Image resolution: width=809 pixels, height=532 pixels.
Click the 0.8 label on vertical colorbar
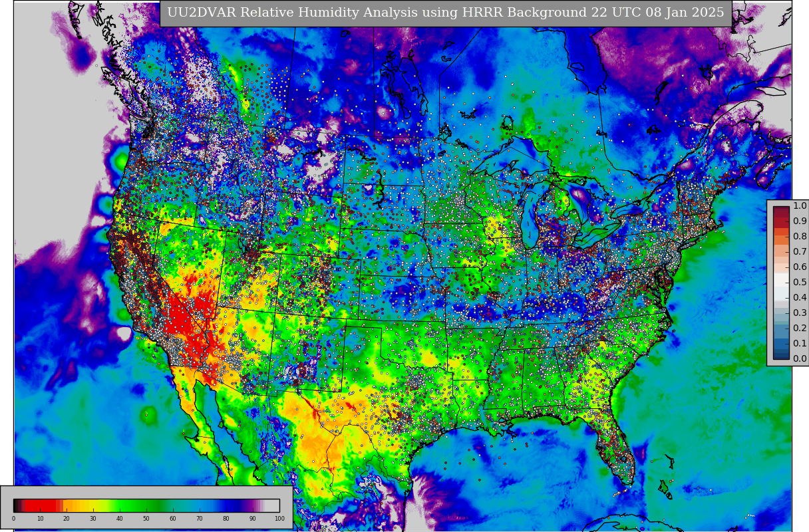click(800, 237)
